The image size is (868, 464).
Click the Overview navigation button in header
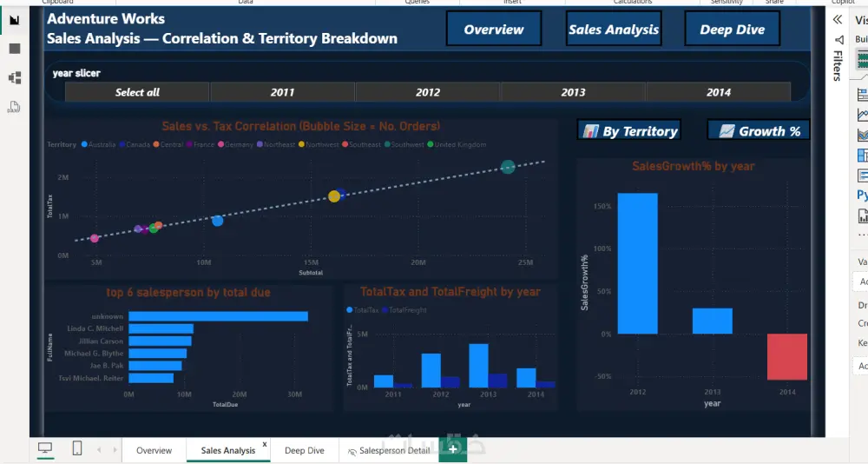click(x=494, y=30)
